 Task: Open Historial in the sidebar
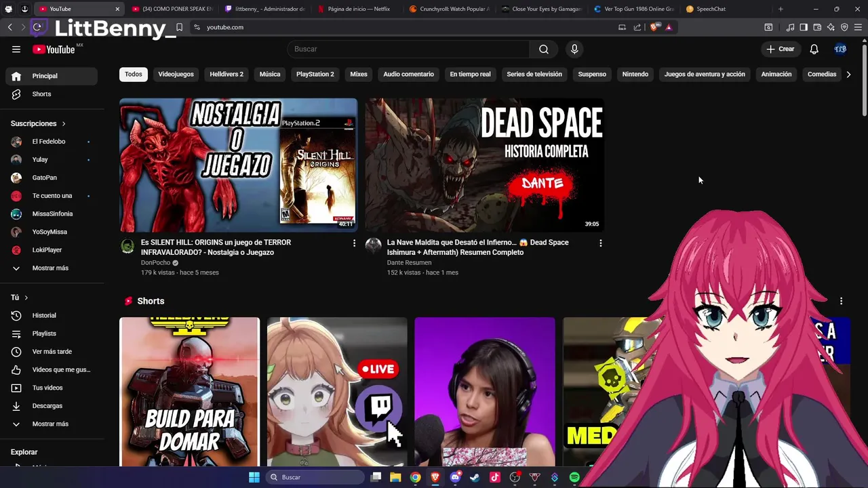tap(52, 315)
